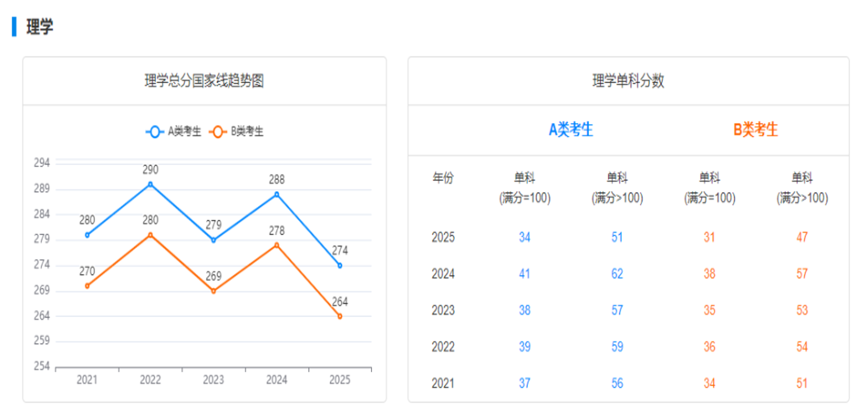Screen dimensions: 868x414
Task: Select the B类考生 column header in table
Action: [755, 130]
